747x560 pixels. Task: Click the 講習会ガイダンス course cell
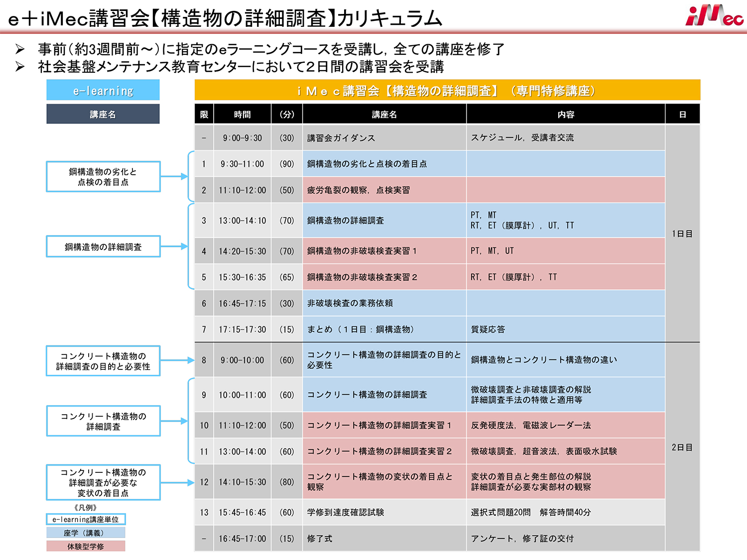(384, 138)
